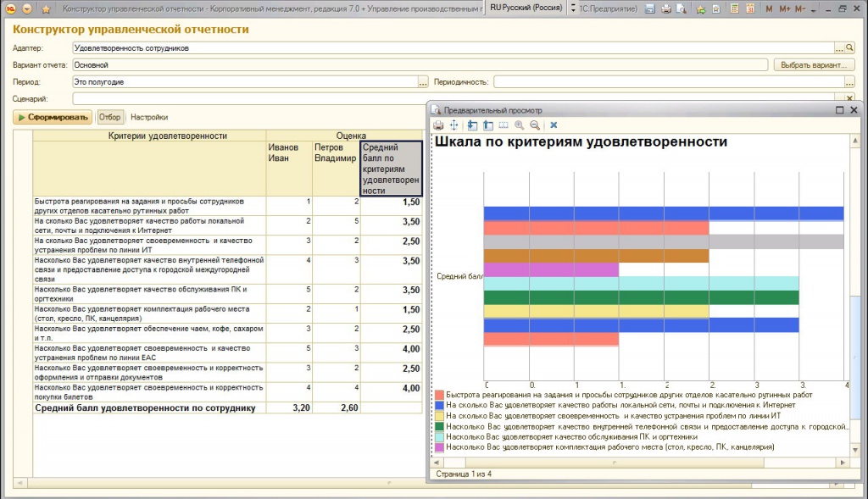Viewport: 868px width, 499px height.
Task: Add the page to favorites with green-plus star
Action: point(701,8)
